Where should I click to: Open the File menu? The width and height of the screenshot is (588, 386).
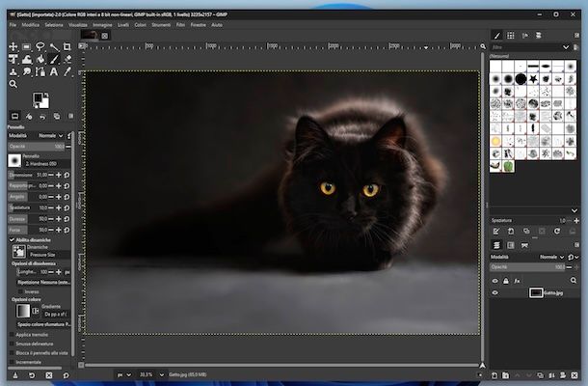pyautogui.click(x=13, y=25)
